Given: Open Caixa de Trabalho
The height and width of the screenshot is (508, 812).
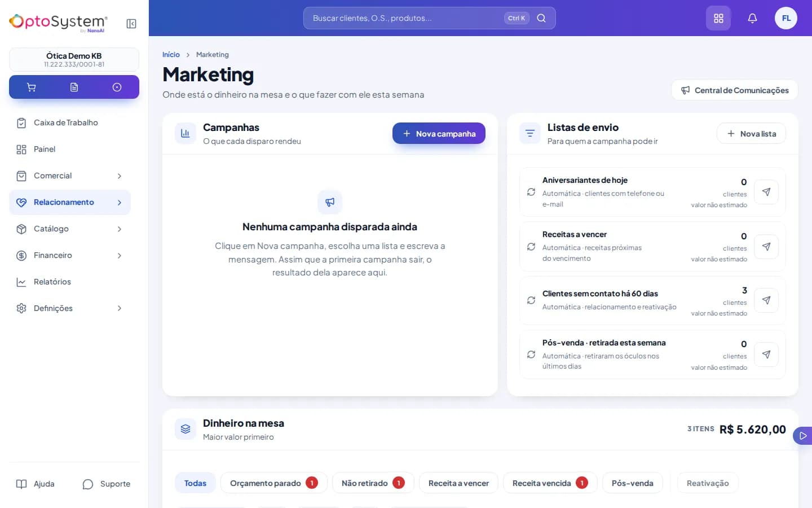Looking at the screenshot, I should (70, 122).
